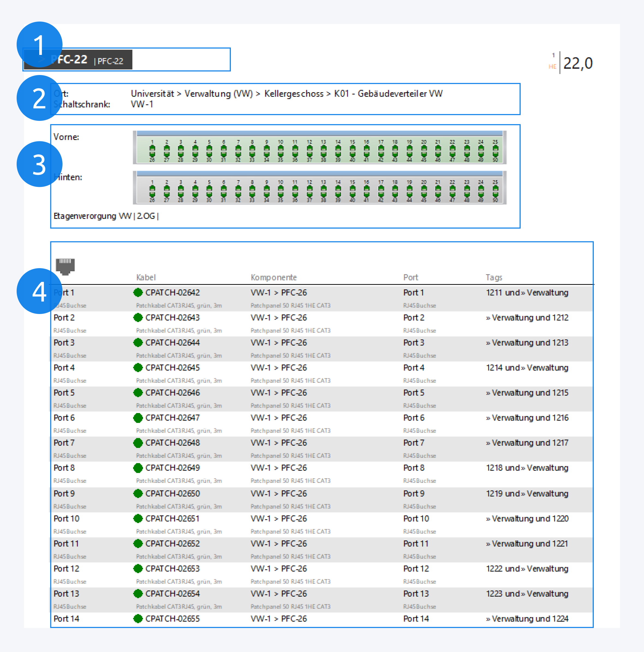Select port 25 icon on front panel
This screenshot has height=652, width=644.
pos(495,148)
